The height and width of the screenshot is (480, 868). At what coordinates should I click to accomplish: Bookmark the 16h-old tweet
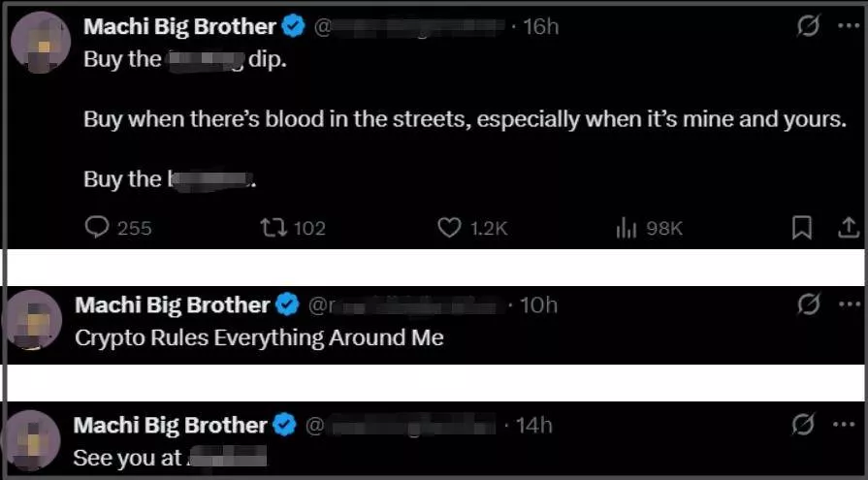coord(801,227)
